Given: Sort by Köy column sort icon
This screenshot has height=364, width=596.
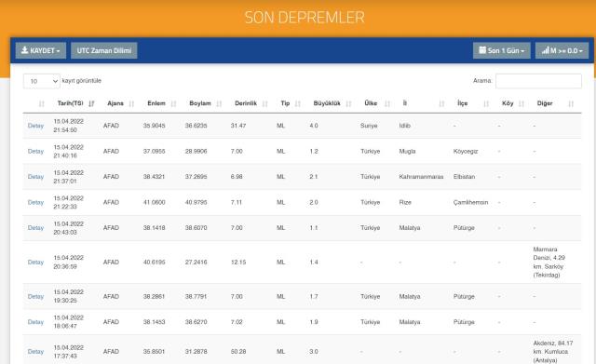Looking at the screenshot, I should coord(521,103).
